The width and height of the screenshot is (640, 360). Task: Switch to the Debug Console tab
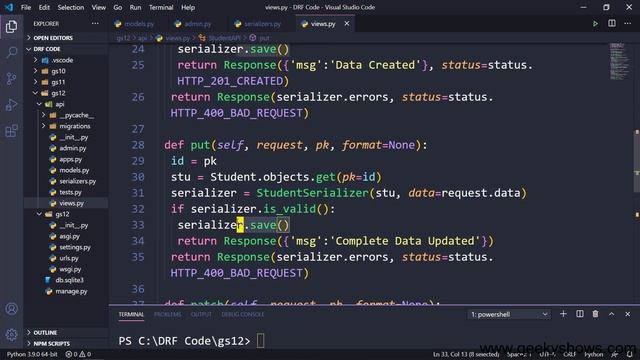242,314
